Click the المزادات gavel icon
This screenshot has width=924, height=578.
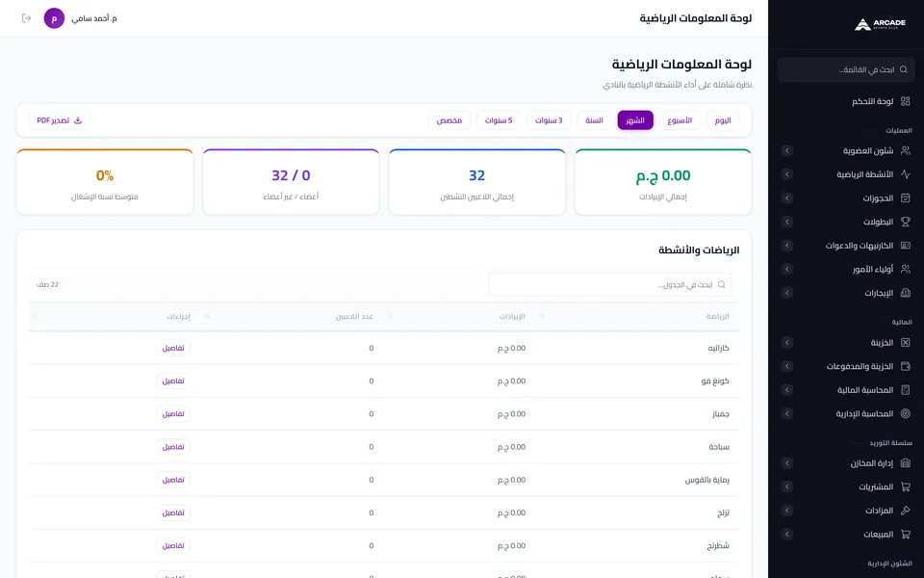coord(906,511)
